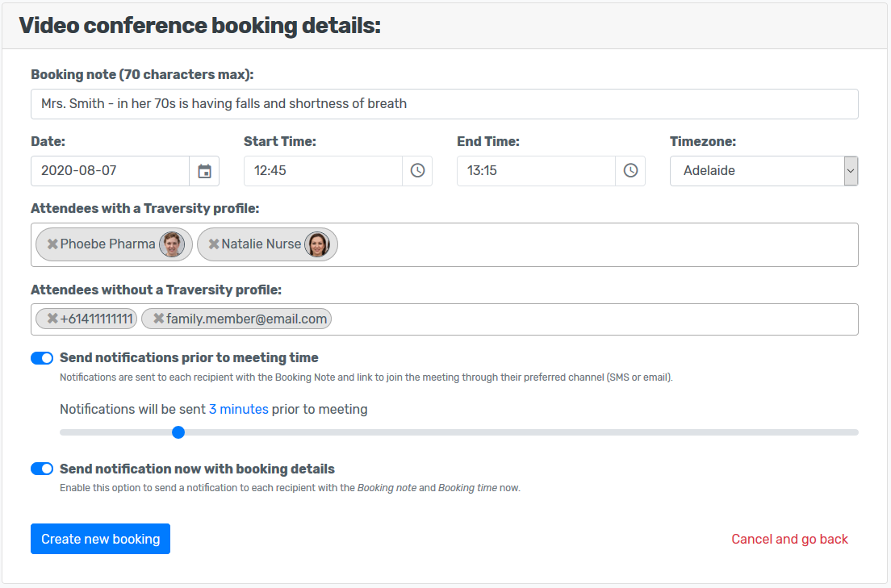Click the notification time slider handle
891x588 pixels.
[x=178, y=432]
